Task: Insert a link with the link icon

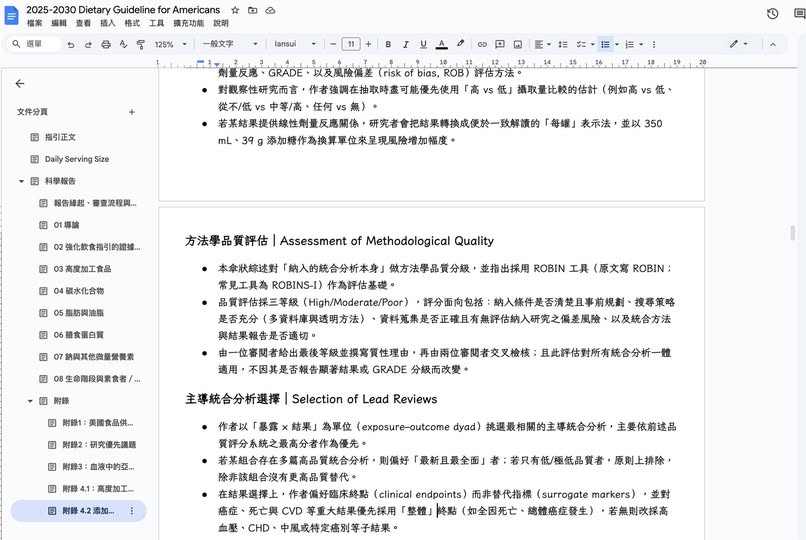Action: 482,44
